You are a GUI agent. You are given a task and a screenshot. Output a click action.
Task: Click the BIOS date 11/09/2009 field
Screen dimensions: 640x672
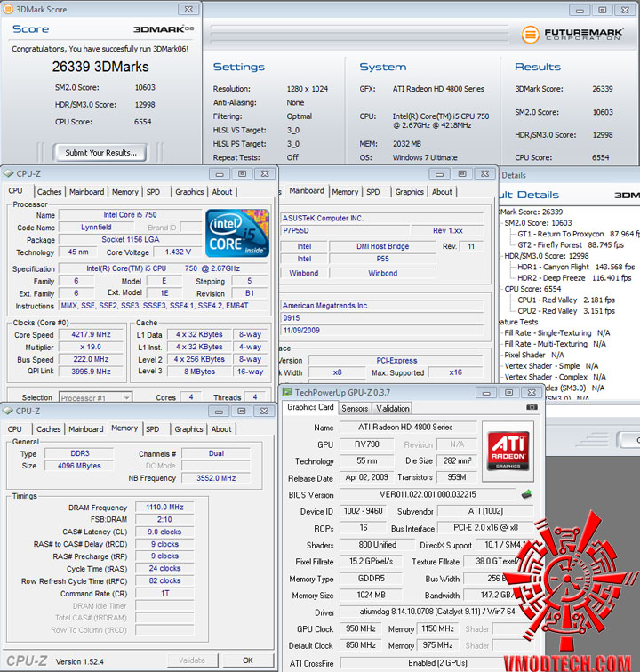381,331
